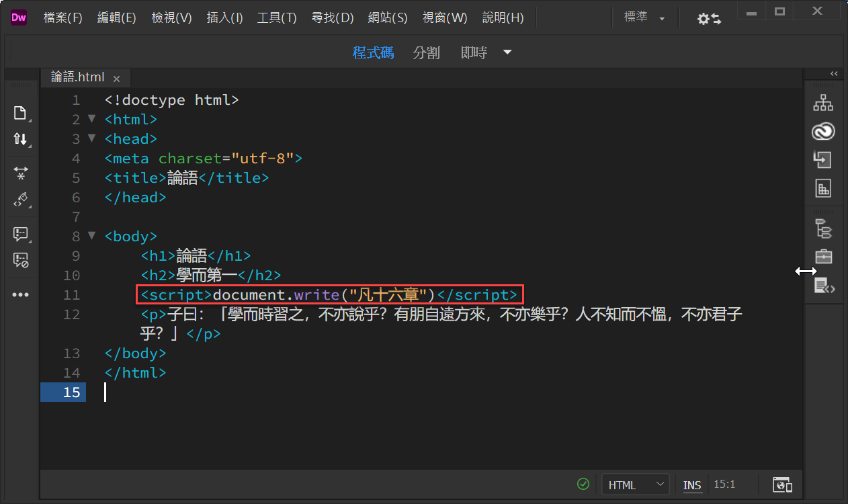
Task: Expand panels with double chevron
Action: 834,74
